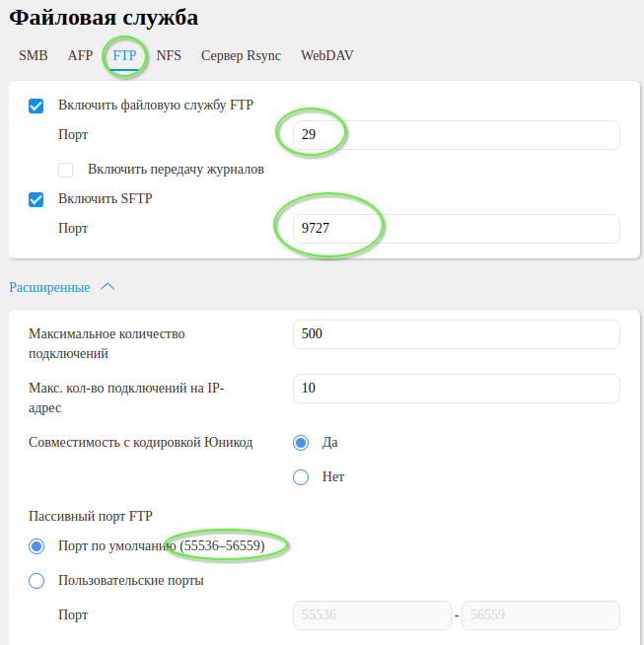Click the FTP port field showing 29
The width and height of the screenshot is (644, 645).
point(456,135)
